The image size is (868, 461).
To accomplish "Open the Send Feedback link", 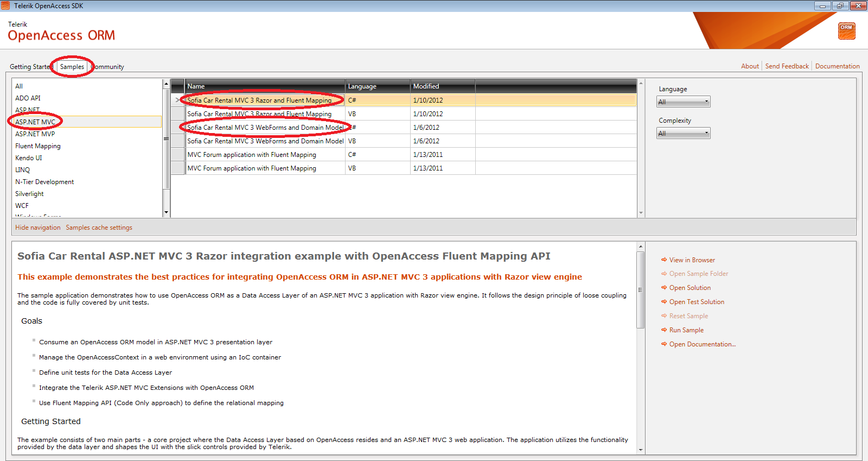I will click(x=787, y=66).
